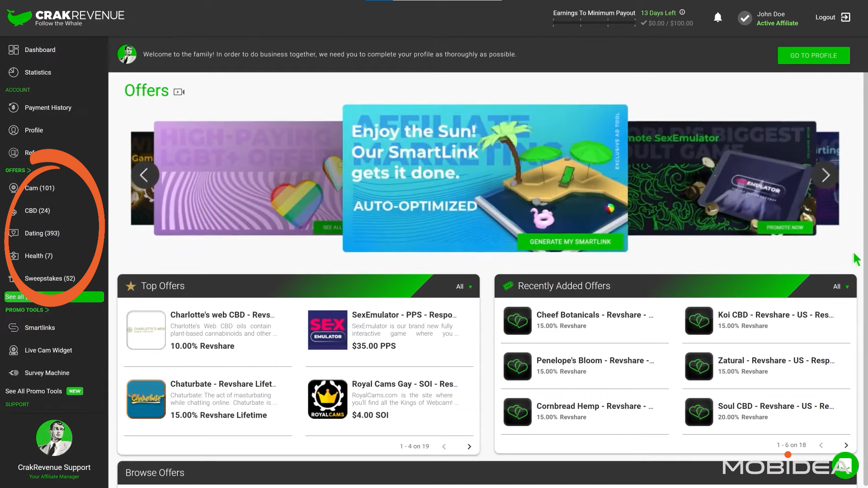Go to next page of Top Offers
The height and width of the screenshot is (488, 868).
tap(469, 446)
